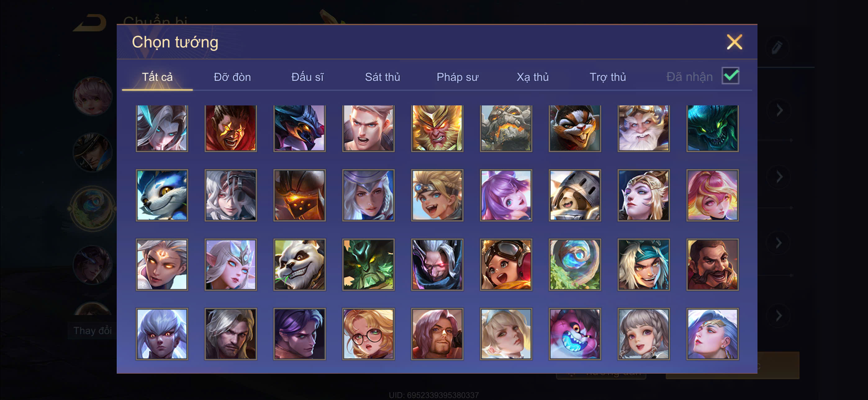Select the swirling blue orb hero
868x400 pixels.
point(575,264)
